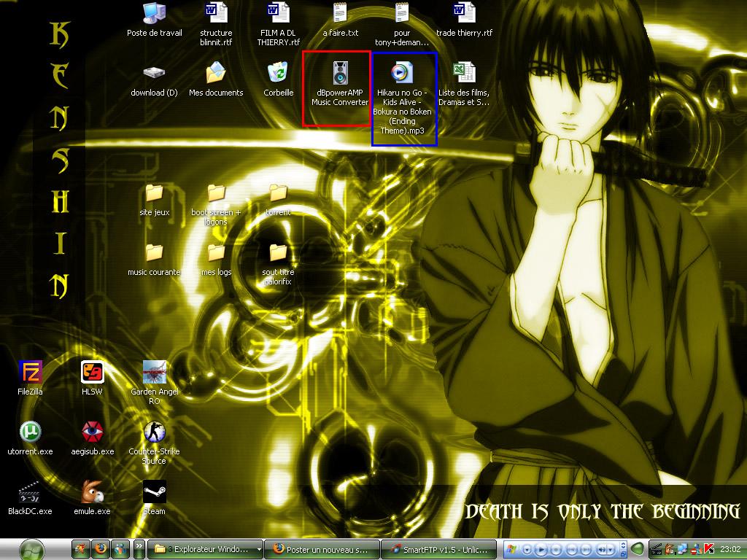The image size is (747, 560).
Task: Click the pour tony+deman... text file
Action: [x=402, y=25]
